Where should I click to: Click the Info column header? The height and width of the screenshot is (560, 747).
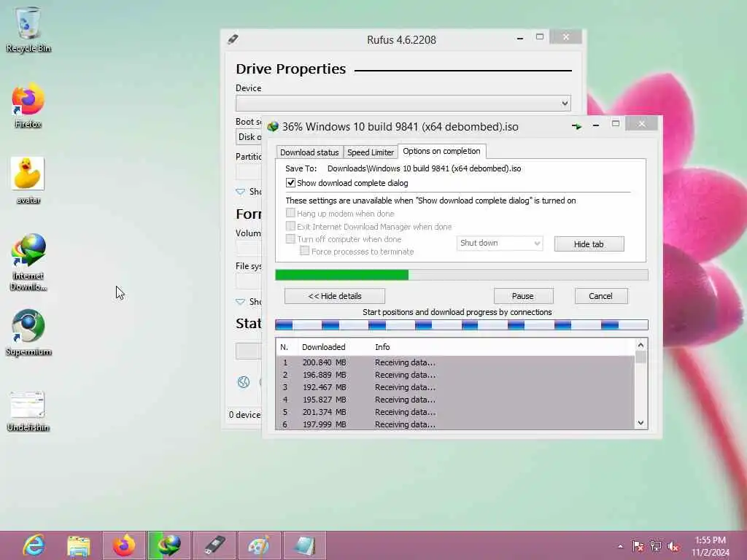[x=382, y=347]
